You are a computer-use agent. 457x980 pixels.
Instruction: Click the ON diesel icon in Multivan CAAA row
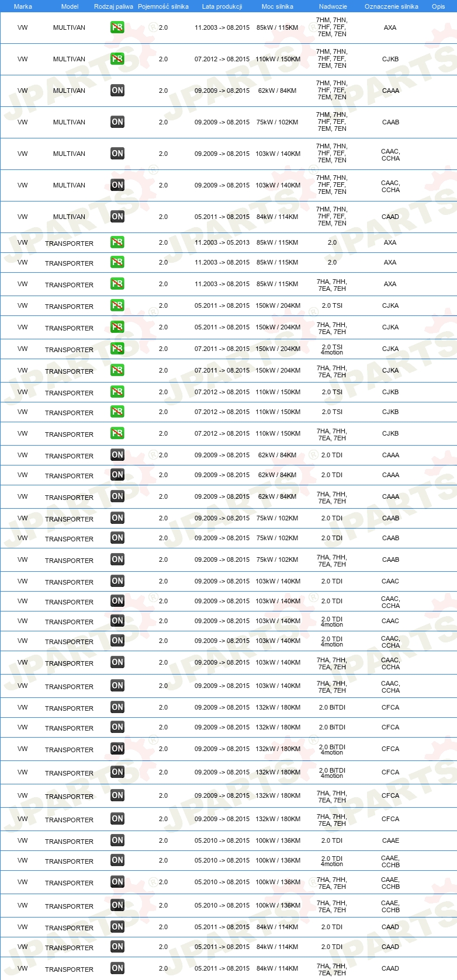tap(117, 91)
